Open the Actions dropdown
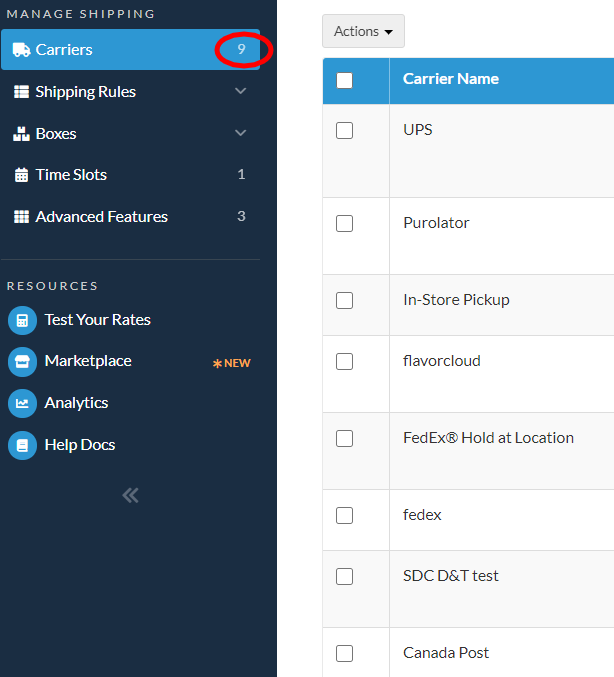 click(x=363, y=31)
